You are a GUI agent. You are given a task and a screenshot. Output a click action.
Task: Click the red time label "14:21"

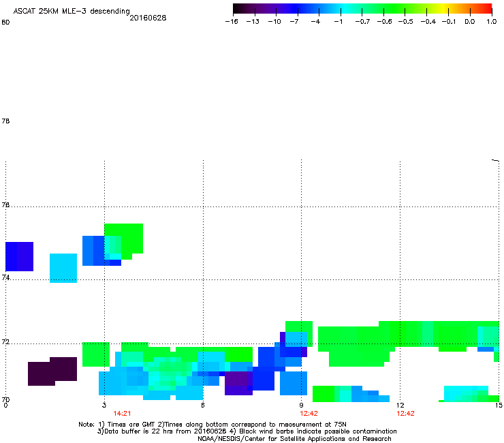[122, 414]
